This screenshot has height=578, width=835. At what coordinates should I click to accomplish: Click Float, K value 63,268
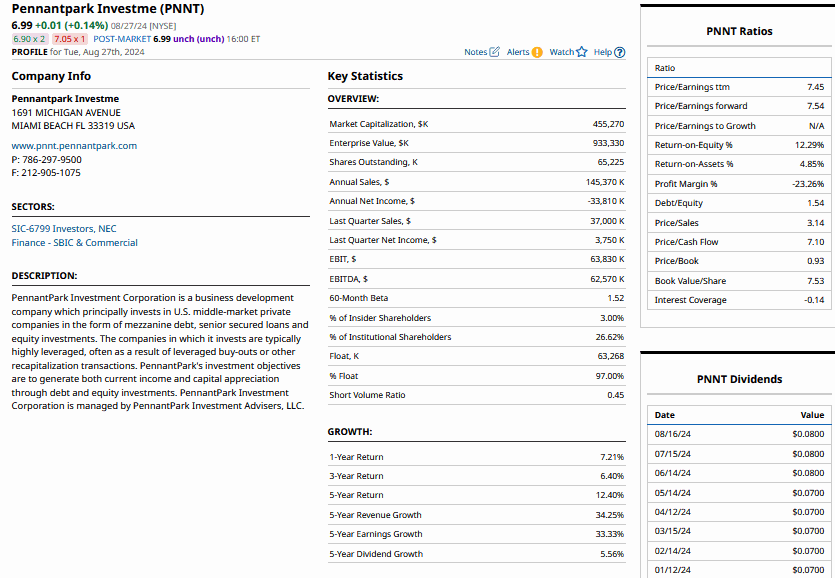tap(611, 356)
